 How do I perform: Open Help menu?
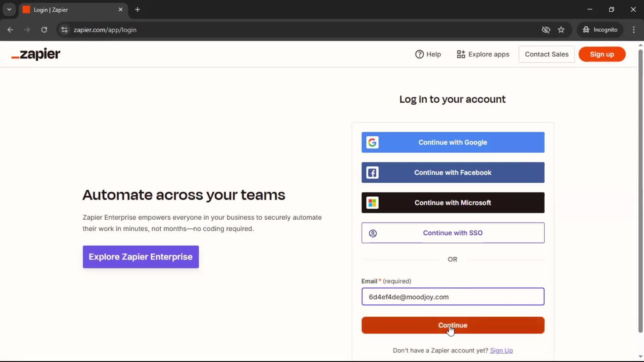pos(428,54)
